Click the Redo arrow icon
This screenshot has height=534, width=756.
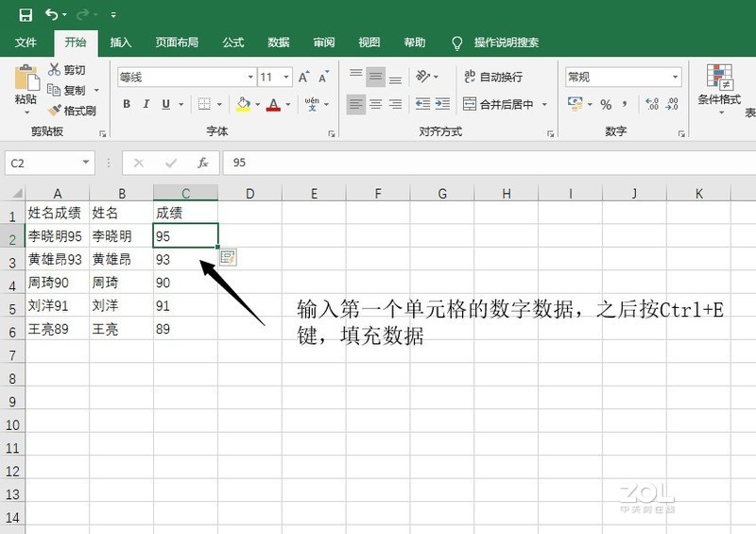82,14
